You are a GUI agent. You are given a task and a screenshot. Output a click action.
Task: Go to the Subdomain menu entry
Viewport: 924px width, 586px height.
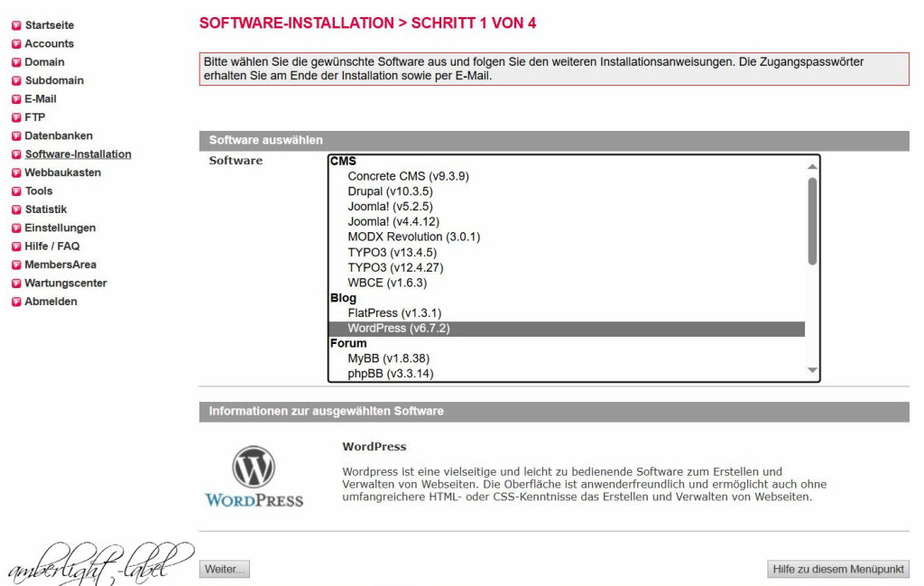[x=54, y=80]
